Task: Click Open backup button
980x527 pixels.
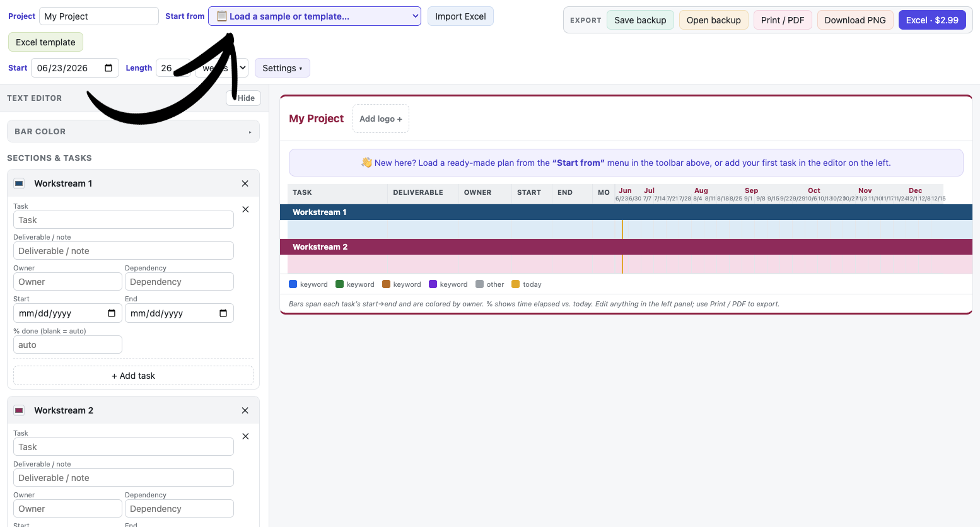Action: 713,20
